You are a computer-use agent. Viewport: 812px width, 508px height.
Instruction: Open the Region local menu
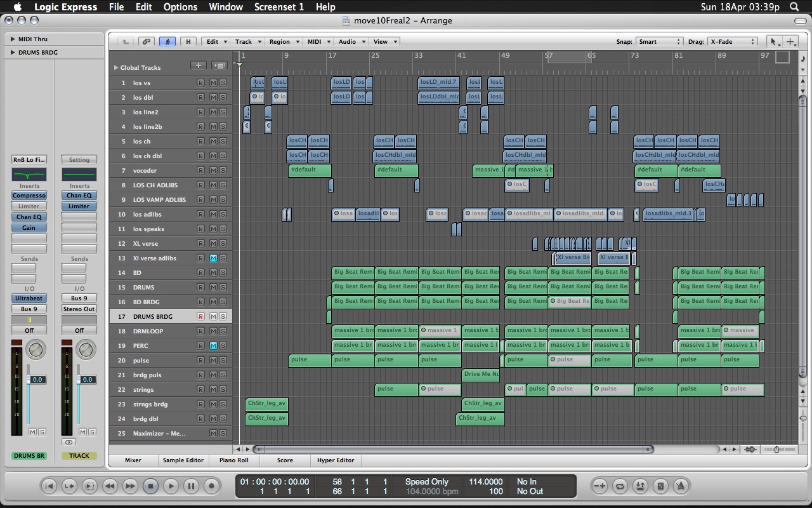282,42
